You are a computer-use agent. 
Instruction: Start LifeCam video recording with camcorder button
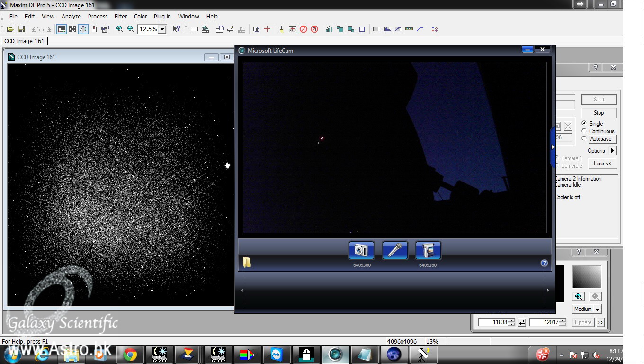click(428, 250)
